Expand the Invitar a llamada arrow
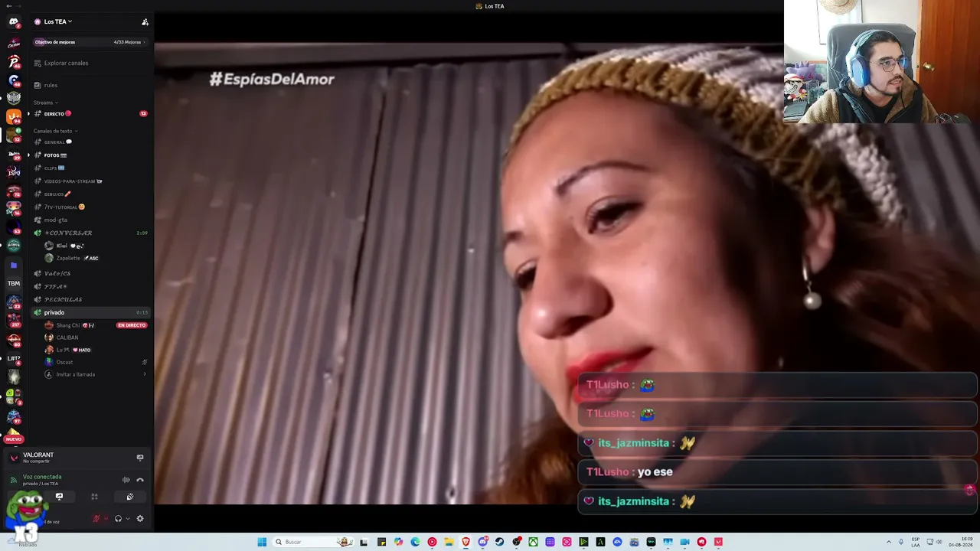The image size is (980, 551). 145,374
